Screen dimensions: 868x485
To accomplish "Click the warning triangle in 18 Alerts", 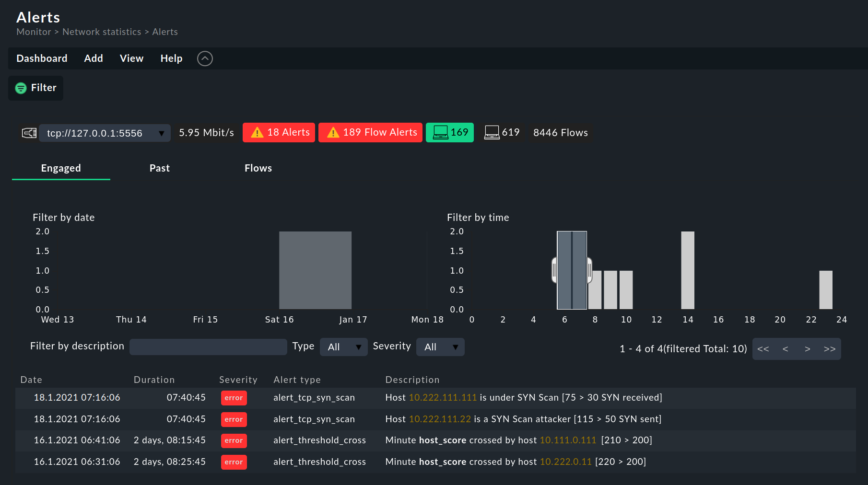I will (257, 133).
